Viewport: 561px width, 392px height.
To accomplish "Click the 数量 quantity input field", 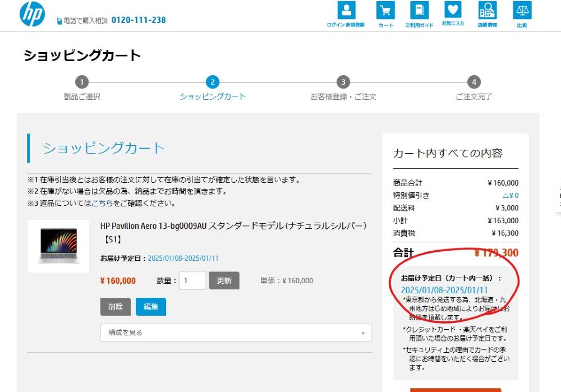I will [x=192, y=280].
